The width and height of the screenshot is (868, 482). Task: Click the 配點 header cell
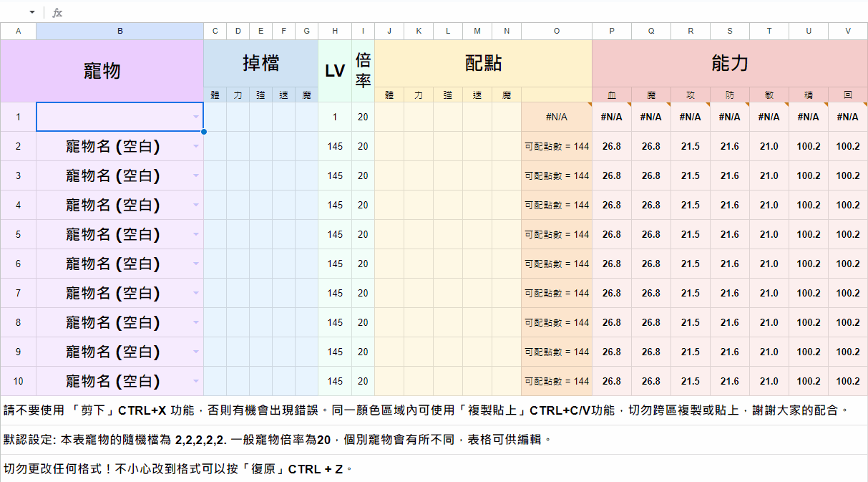tap(483, 64)
